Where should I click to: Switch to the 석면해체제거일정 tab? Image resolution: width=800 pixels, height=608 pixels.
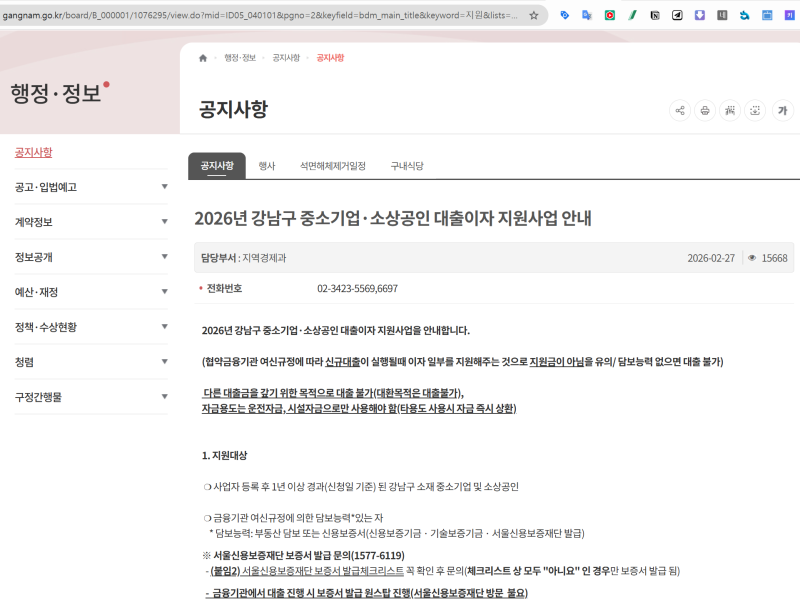pos(333,166)
